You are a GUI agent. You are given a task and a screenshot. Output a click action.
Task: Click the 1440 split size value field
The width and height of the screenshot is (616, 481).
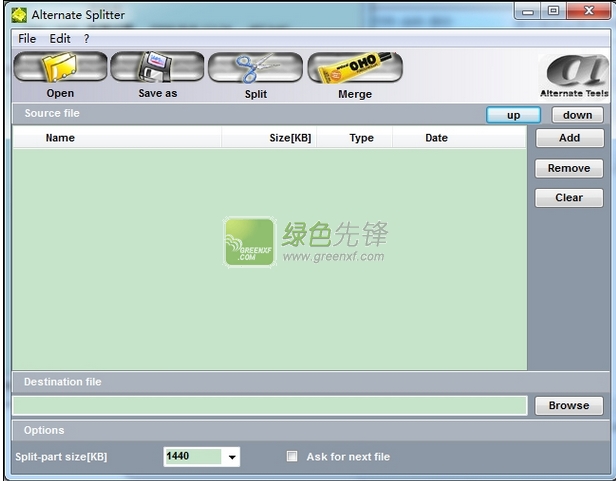coord(193,456)
